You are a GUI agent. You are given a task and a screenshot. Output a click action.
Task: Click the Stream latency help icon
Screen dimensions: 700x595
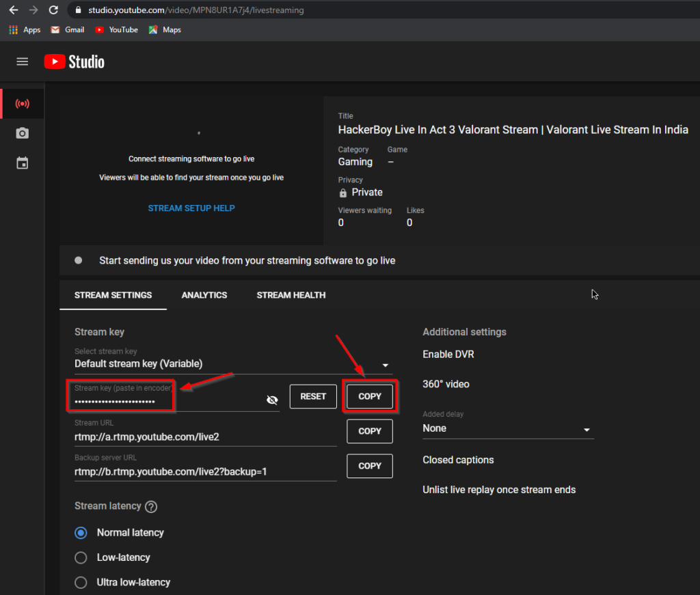151,507
